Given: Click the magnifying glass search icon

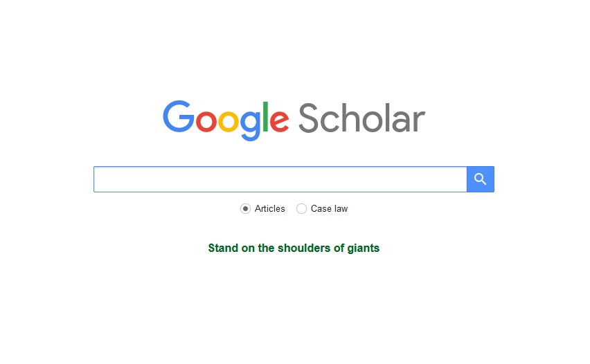Looking at the screenshot, I should (480, 179).
